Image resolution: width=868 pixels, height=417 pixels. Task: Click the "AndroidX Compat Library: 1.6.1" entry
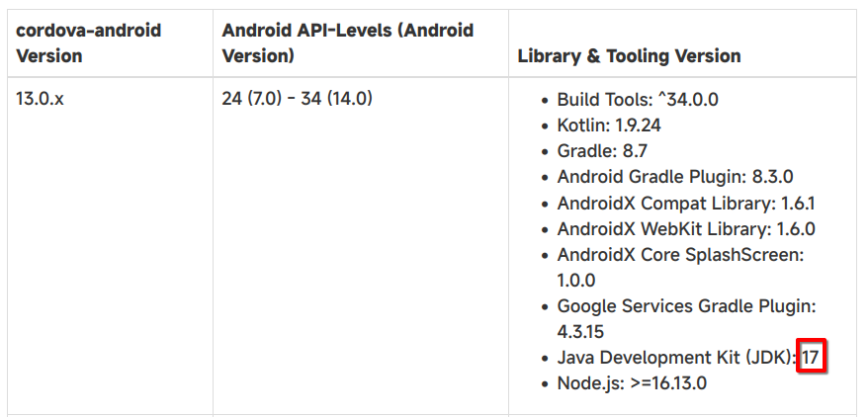click(x=685, y=203)
